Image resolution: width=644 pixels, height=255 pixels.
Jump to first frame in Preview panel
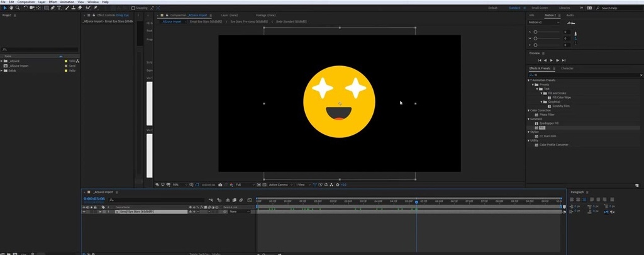[x=539, y=60]
